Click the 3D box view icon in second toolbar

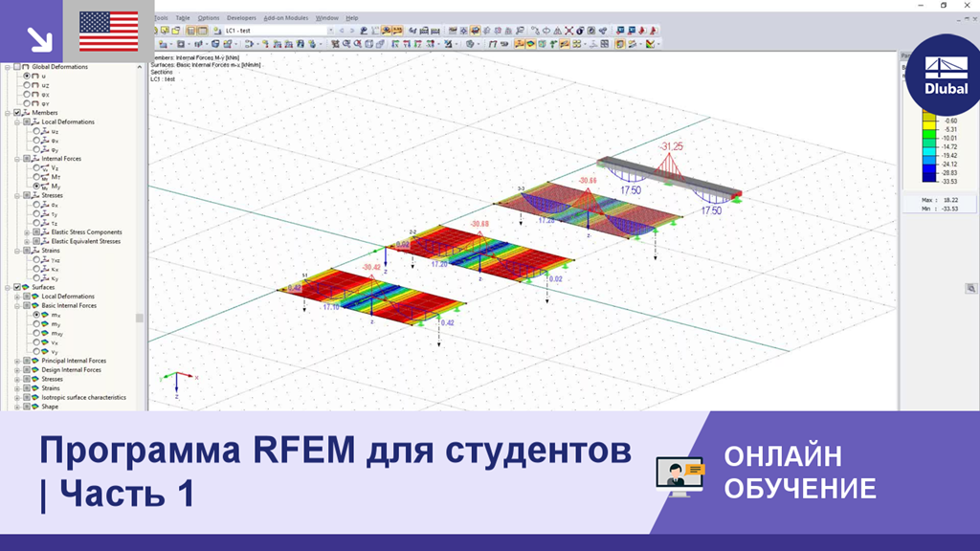(368, 44)
